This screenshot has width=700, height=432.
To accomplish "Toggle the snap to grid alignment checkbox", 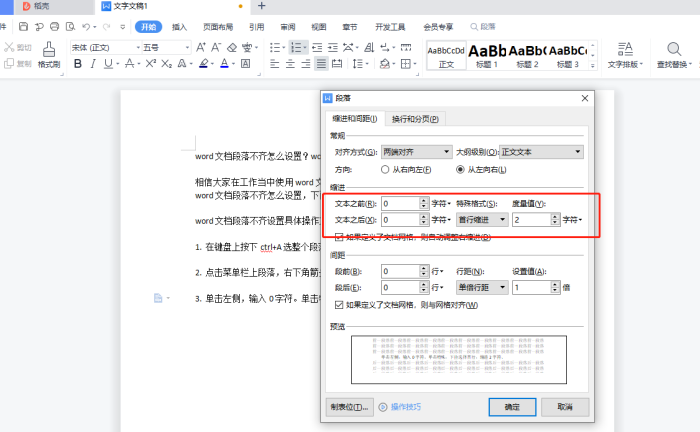I will [339, 305].
